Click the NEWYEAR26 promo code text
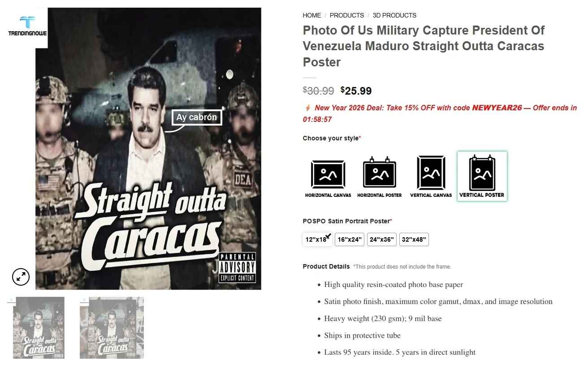588x365 pixels. pyautogui.click(x=497, y=108)
